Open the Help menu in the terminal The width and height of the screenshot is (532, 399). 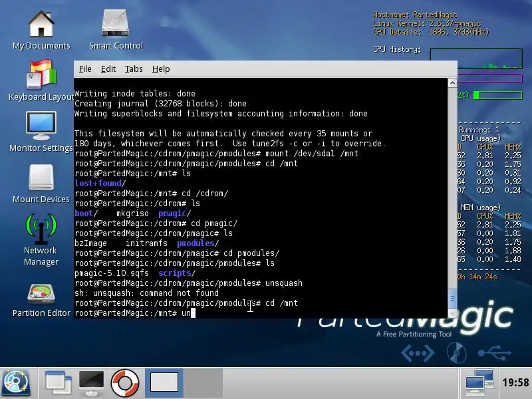click(x=161, y=69)
